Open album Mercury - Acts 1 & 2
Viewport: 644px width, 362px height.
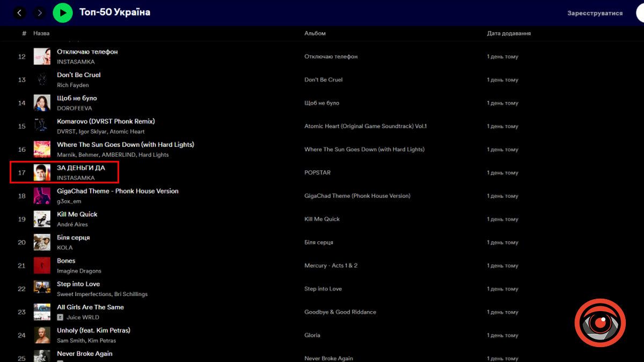click(331, 265)
